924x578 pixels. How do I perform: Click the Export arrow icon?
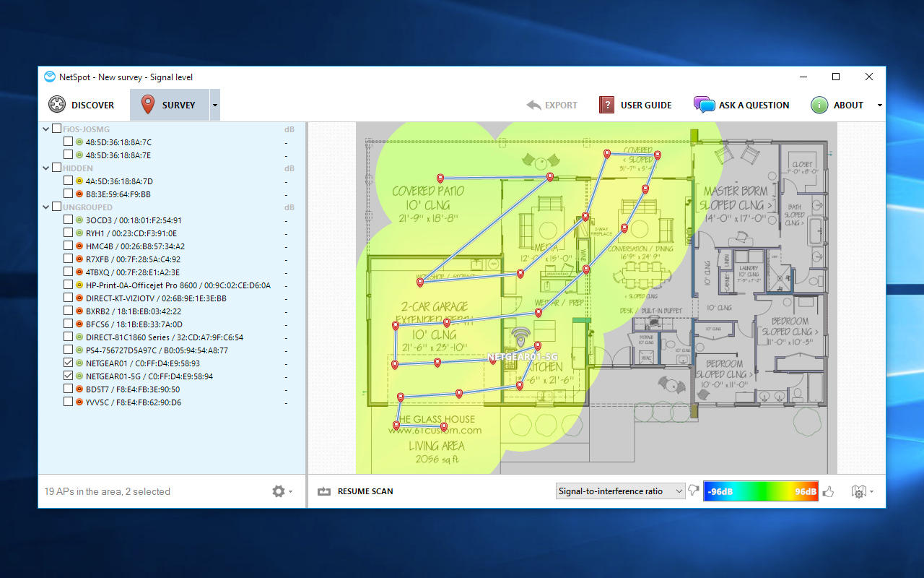pos(533,105)
